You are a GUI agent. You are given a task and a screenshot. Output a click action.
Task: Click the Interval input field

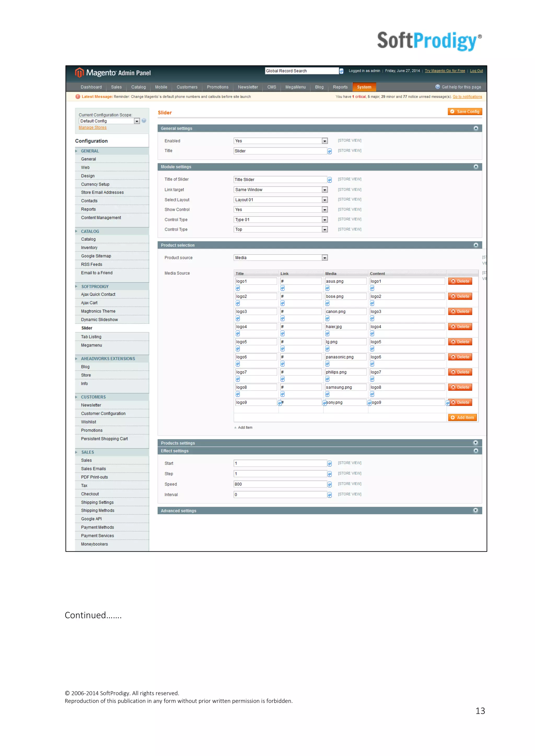point(280,495)
